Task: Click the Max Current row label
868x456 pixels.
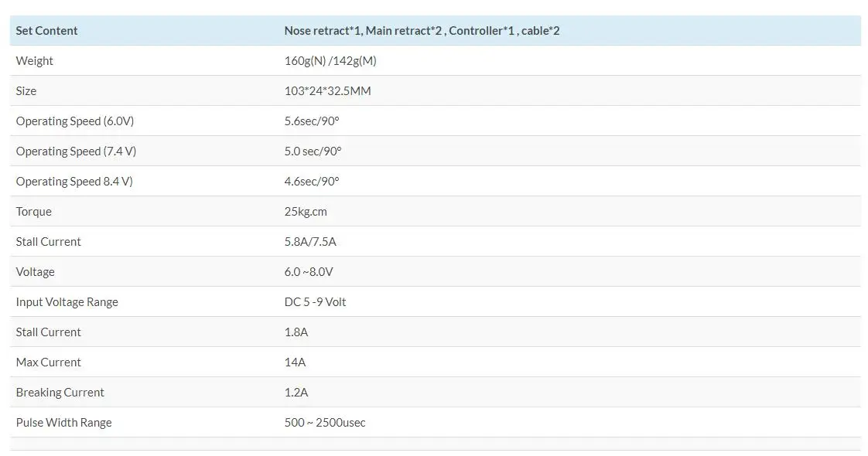Action: [49, 362]
